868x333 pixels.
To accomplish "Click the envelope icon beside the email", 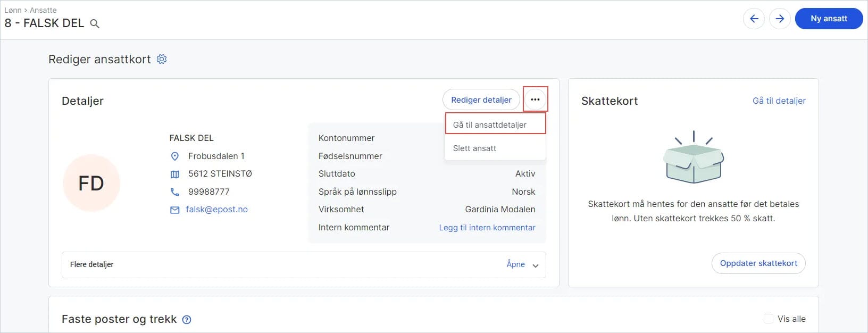I will 174,210.
